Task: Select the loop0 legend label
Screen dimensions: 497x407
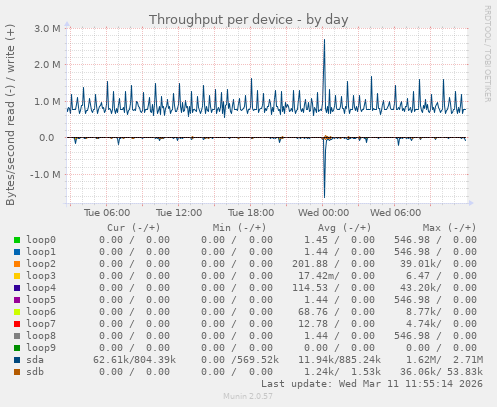Action: coord(41,240)
